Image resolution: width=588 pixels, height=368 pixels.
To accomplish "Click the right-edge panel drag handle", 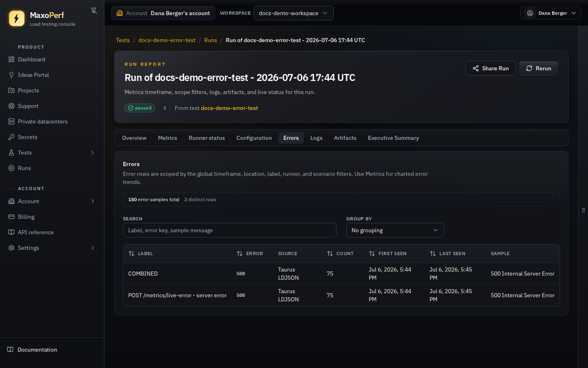I will click(x=583, y=210).
